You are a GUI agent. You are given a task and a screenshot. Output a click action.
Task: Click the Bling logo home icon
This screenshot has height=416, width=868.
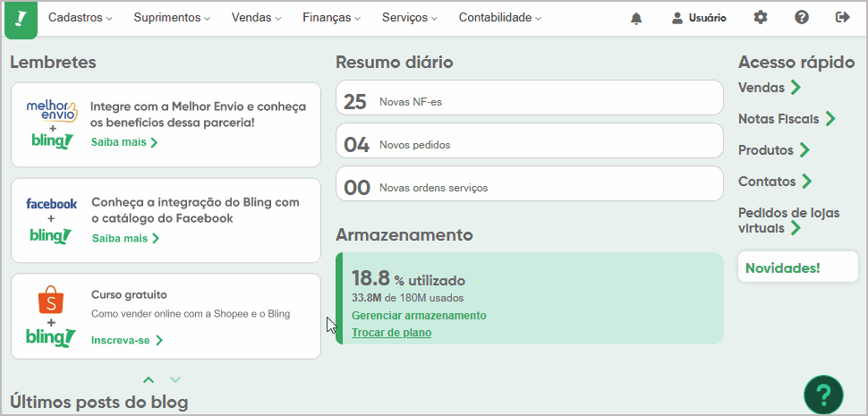[21, 20]
